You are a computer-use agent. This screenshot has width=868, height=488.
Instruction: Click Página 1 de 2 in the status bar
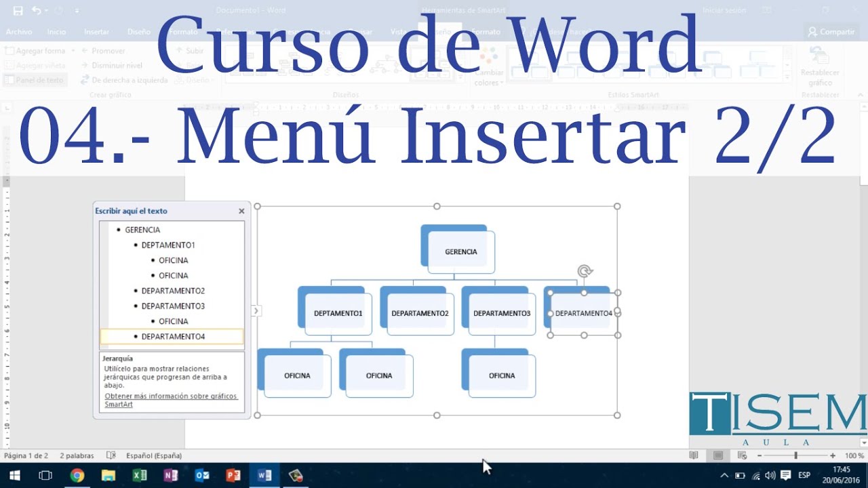[26, 455]
